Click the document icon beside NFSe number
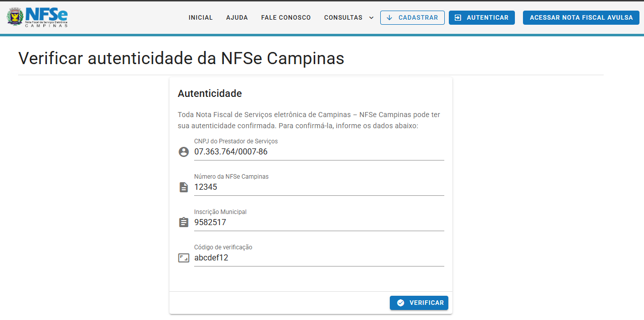The image size is (644, 320). pyautogui.click(x=184, y=187)
